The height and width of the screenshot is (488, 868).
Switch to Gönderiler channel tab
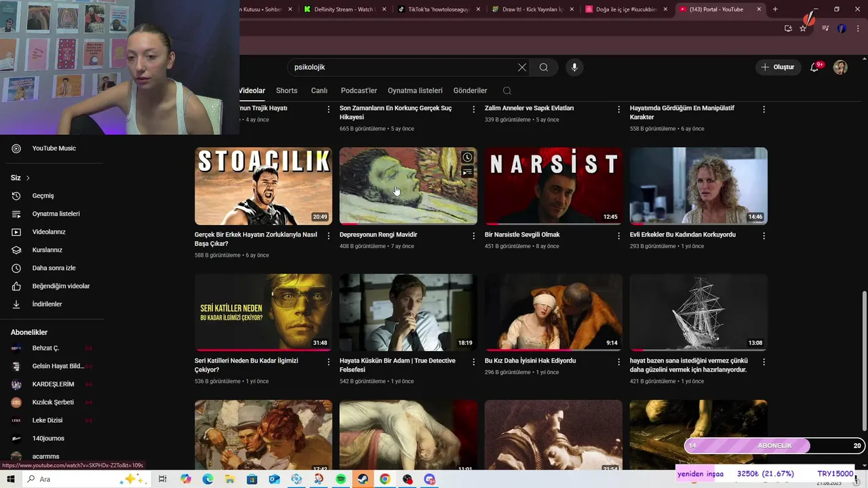470,91
